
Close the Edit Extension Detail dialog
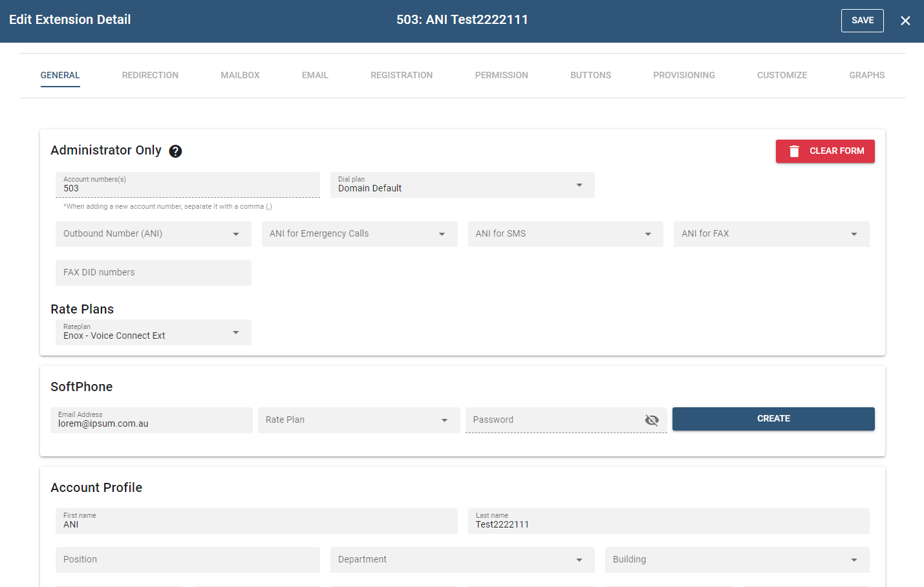coord(905,21)
